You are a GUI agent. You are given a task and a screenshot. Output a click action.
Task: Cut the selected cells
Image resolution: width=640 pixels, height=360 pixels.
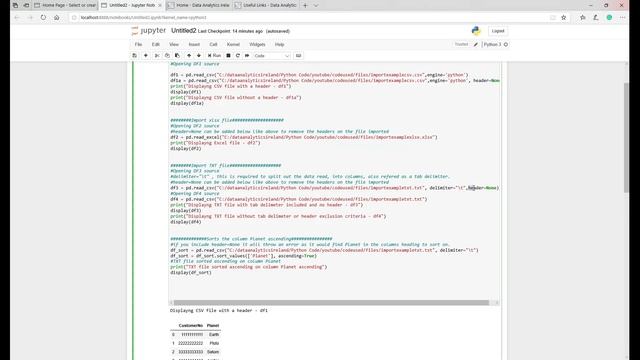pos(157,56)
